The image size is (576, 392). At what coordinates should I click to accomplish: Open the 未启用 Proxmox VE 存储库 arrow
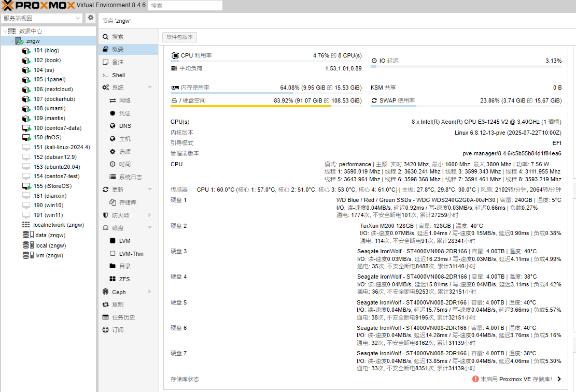click(559, 379)
